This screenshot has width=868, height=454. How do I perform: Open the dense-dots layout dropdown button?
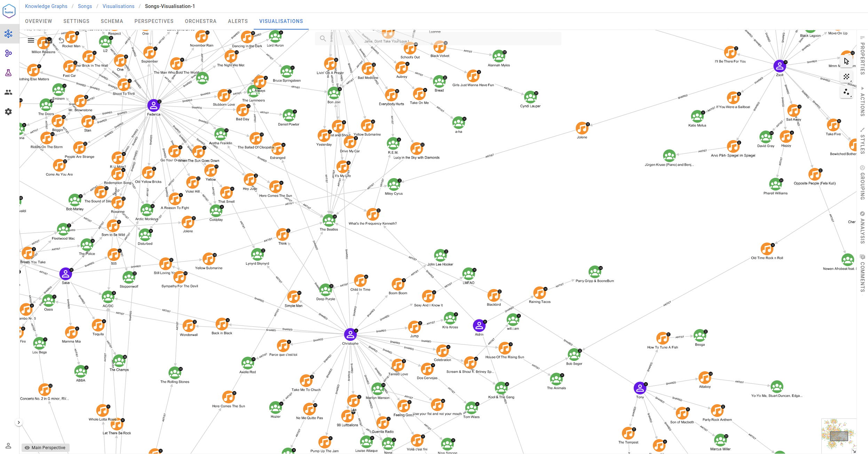click(x=846, y=77)
